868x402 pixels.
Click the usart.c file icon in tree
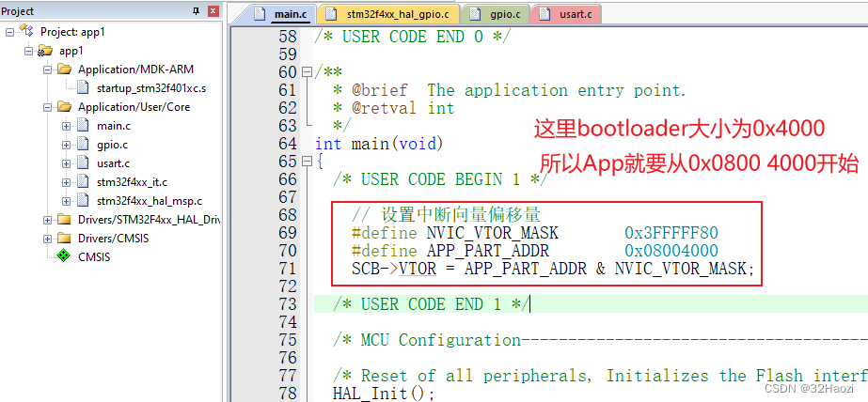point(82,163)
